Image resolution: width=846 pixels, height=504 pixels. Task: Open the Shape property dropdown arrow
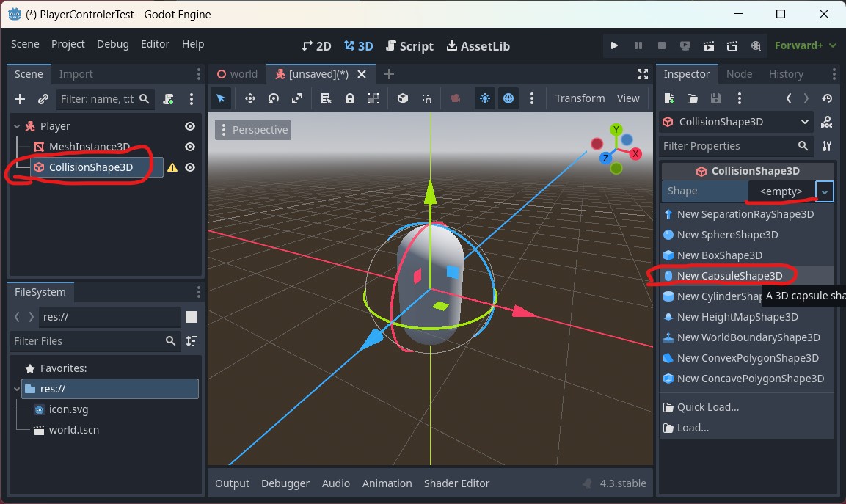point(824,191)
